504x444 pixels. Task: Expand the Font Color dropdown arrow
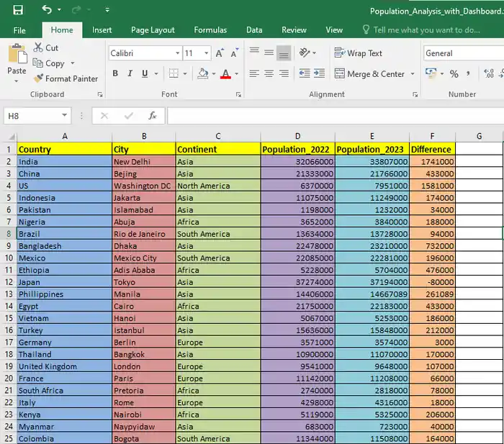pos(237,74)
